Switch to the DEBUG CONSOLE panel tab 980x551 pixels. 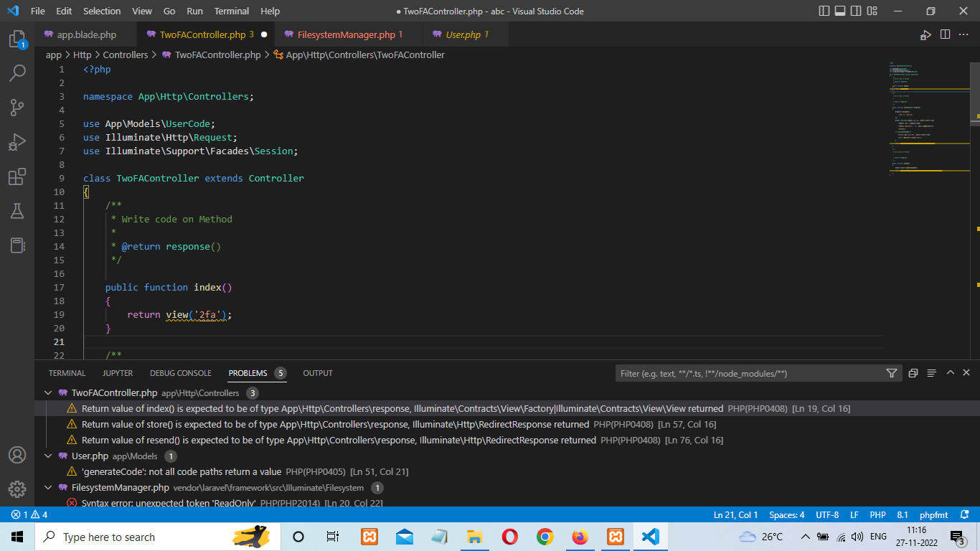181,373
